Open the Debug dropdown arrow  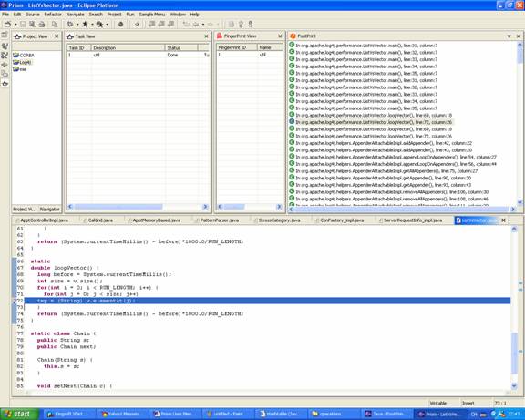(77, 25)
